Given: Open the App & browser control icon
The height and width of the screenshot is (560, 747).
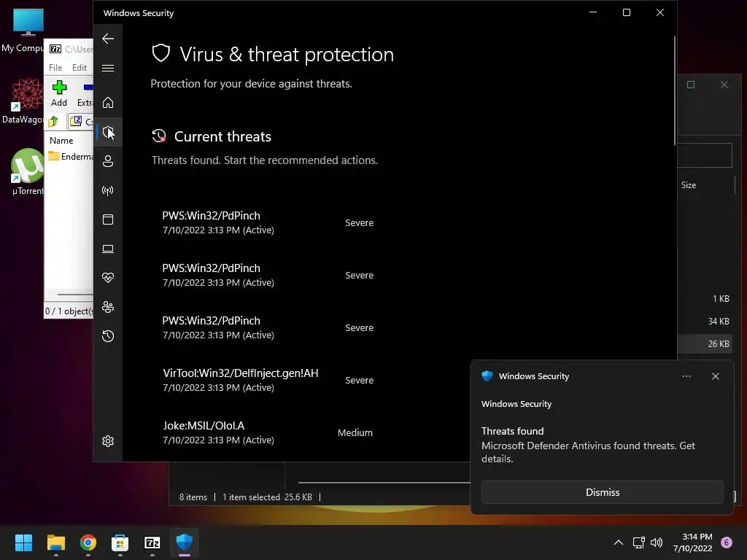Looking at the screenshot, I should point(108,219).
